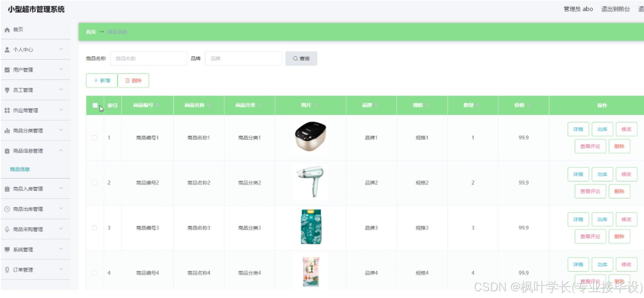Open the green rice bag image
This screenshot has height=298, width=644.
pos(310,227)
